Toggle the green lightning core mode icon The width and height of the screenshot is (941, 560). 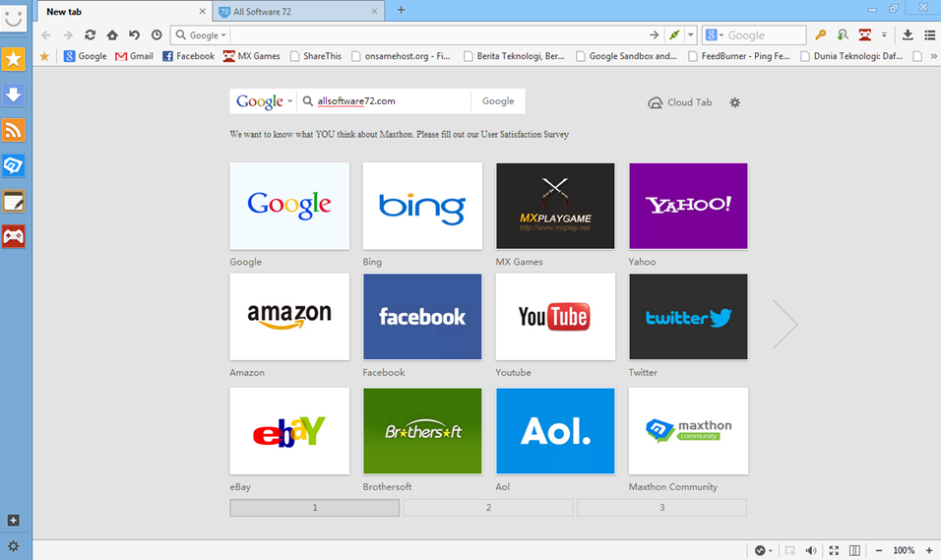(x=674, y=34)
